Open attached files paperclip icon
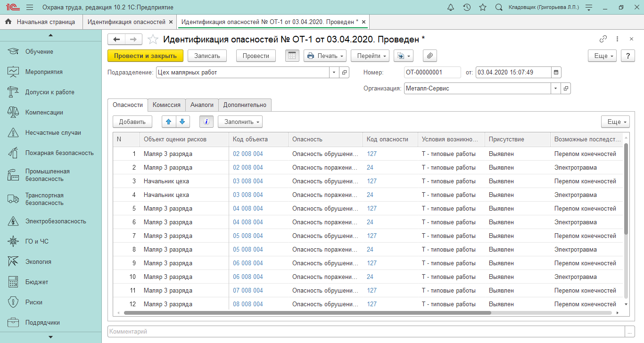 pos(430,56)
